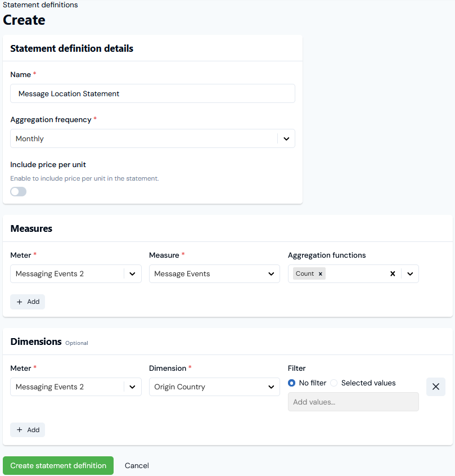Choose Selected values filter option
The image size is (455, 476).
pos(334,383)
